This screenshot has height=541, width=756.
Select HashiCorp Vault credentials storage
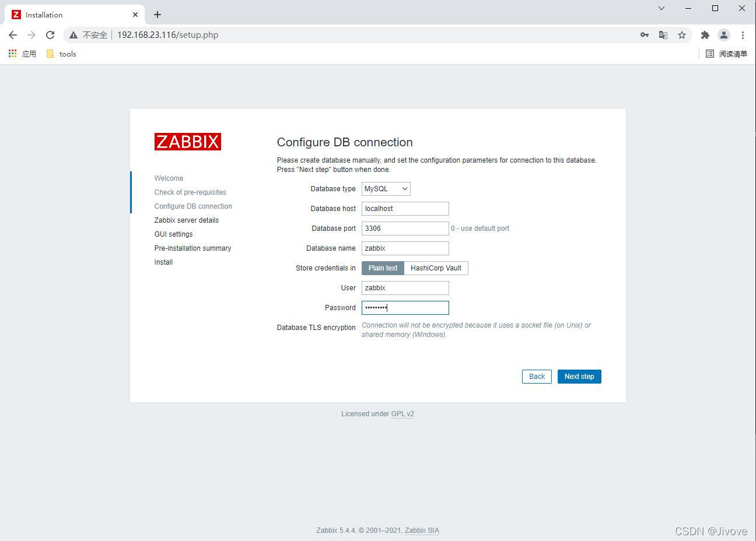(x=436, y=268)
